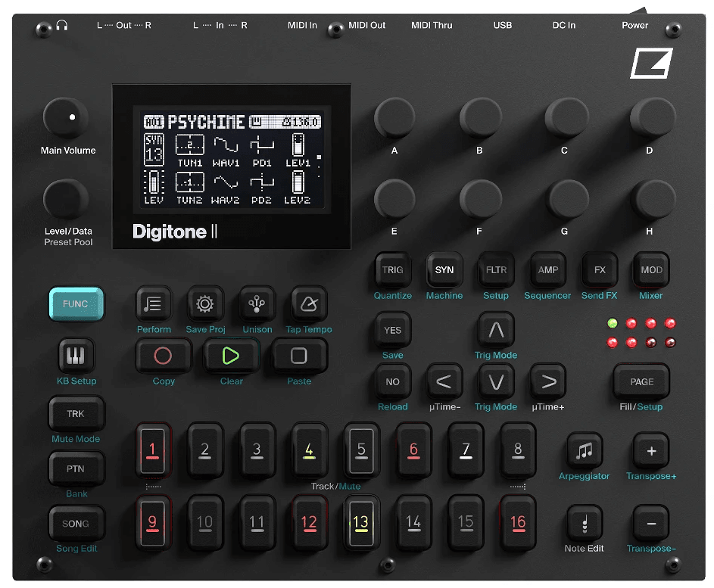
Task: Toggle track/trig key 2
Action: click(x=205, y=450)
